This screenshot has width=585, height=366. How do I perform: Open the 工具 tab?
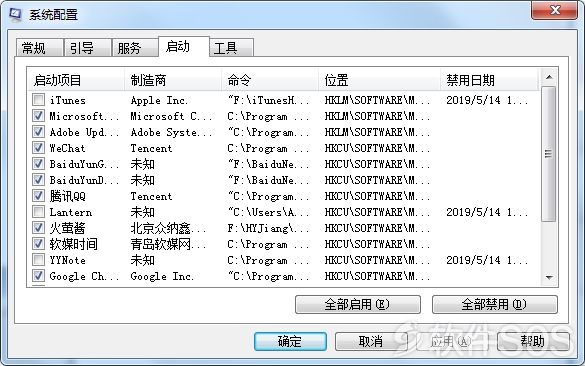(231, 48)
